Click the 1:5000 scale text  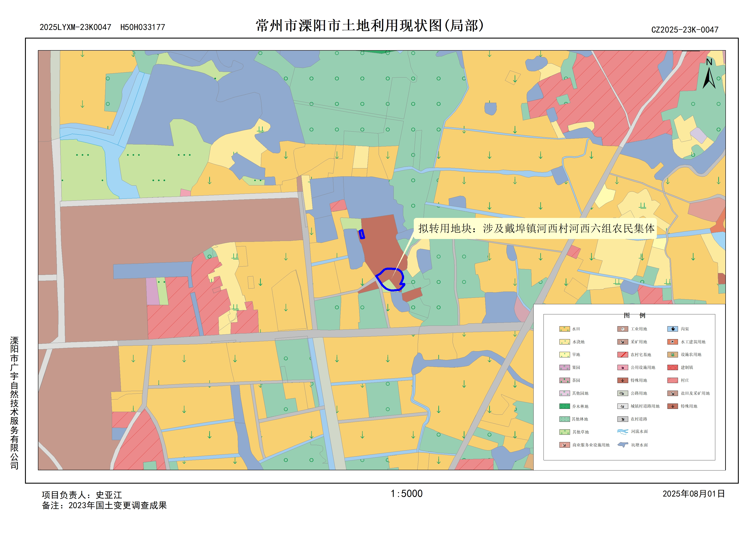tap(406, 494)
